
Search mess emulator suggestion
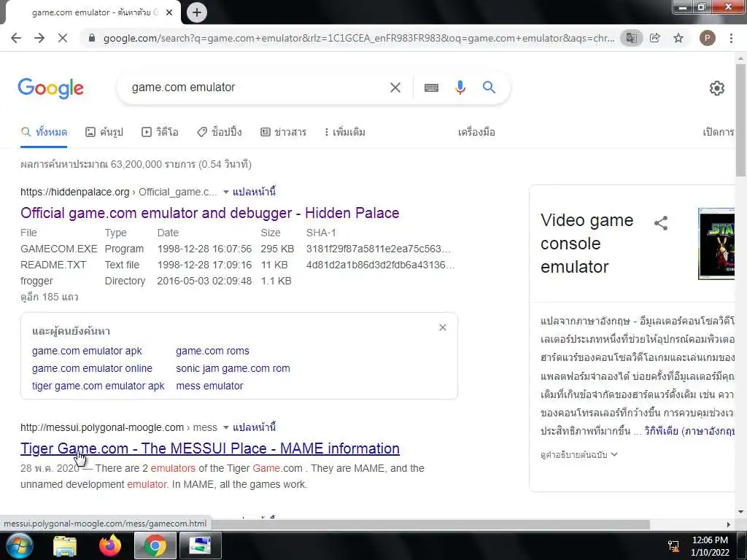(209, 386)
